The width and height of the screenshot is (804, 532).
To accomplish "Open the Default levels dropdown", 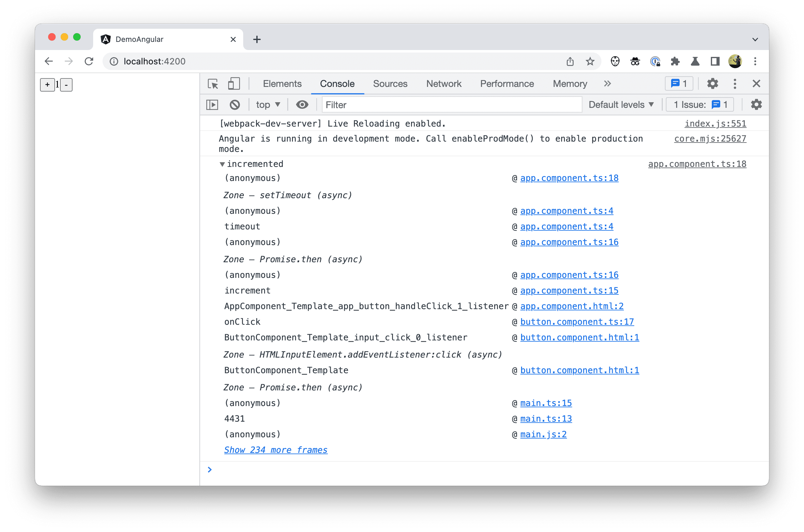I will pyautogui.click(x=621, y=105).
